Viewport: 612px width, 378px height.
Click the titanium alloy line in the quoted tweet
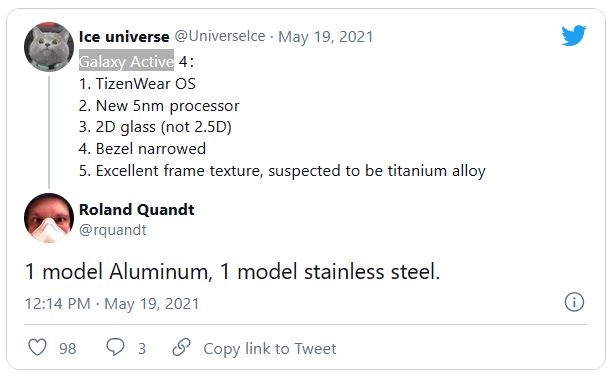pos(282,171)
